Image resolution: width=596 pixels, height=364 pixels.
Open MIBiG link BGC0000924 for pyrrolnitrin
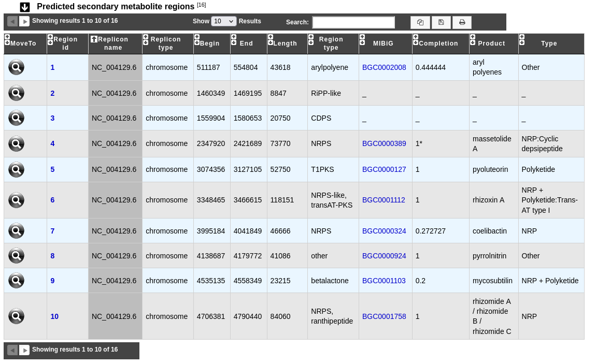pyautogui.click(x=384, y=256)
